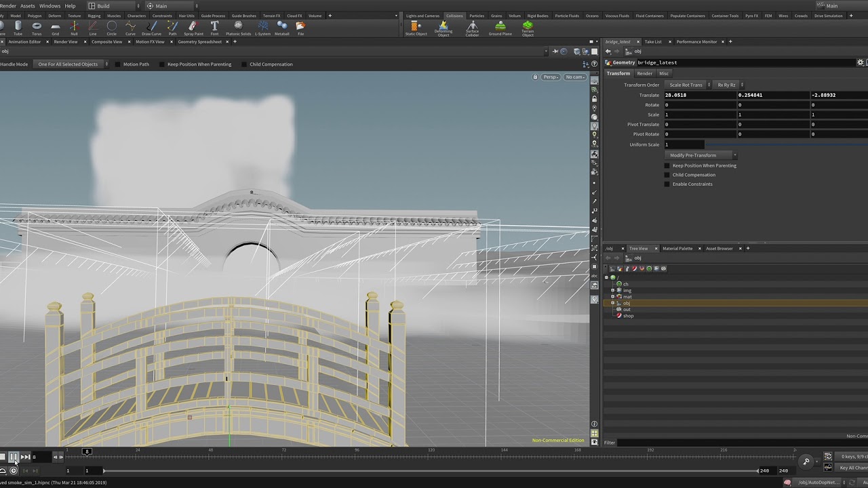Check the Enable Constraints option
The image size is (868, 488).
[667, 184]
